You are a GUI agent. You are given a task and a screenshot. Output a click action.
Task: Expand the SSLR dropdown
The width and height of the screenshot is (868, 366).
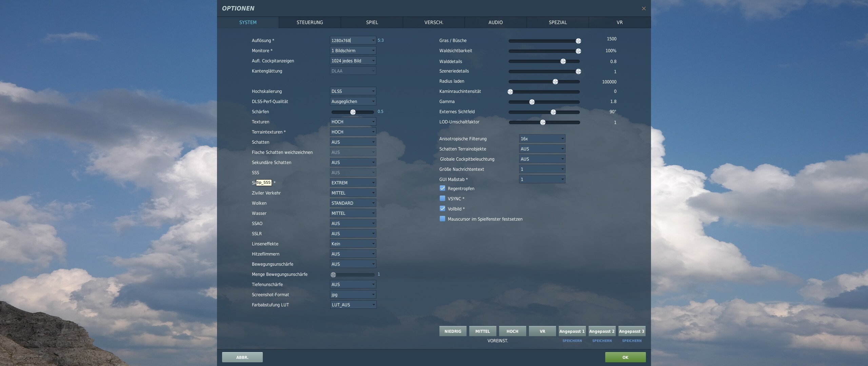click(x=353, y=233)
